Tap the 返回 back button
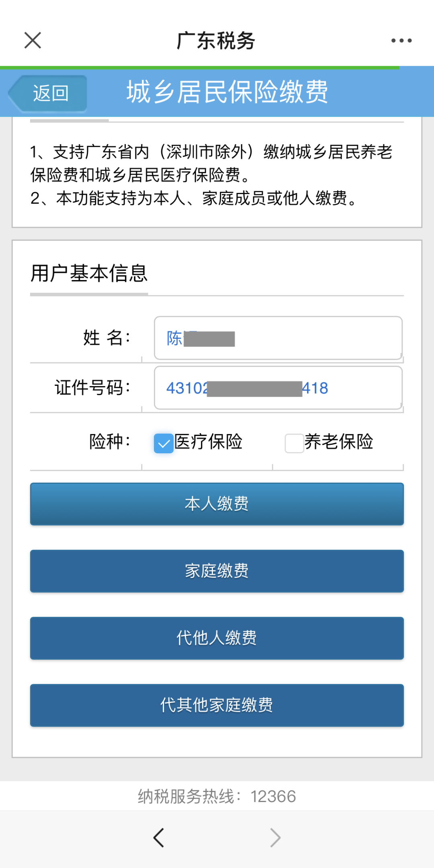The image size is (434, 868). pyautogui.click(x=48, y=93)
